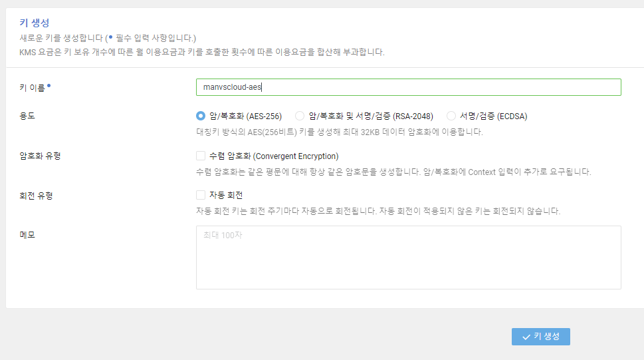Screen dimensions: 644x360
Task: Click the 수렴 암호화 Context explanation text
Action: (x=393, y=172)
